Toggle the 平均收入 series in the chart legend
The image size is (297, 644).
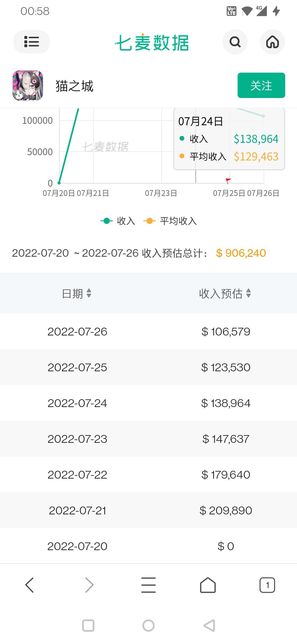click(x=170, y=221)
